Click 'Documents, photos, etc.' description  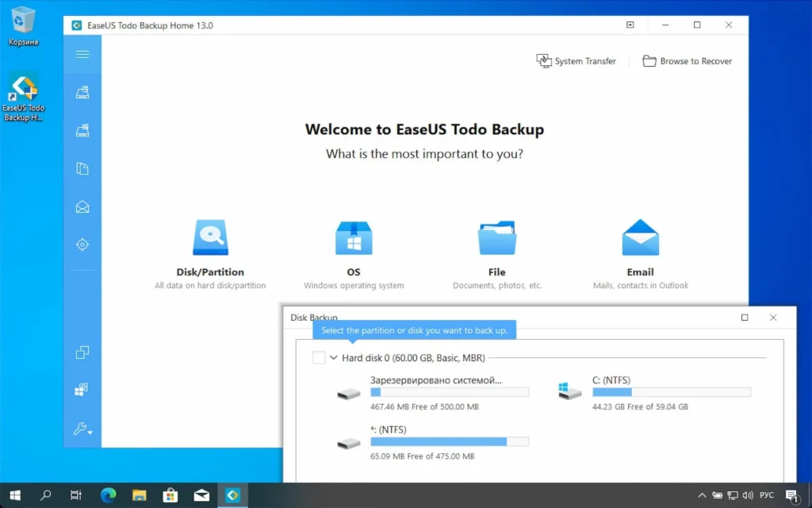(497, 286)
